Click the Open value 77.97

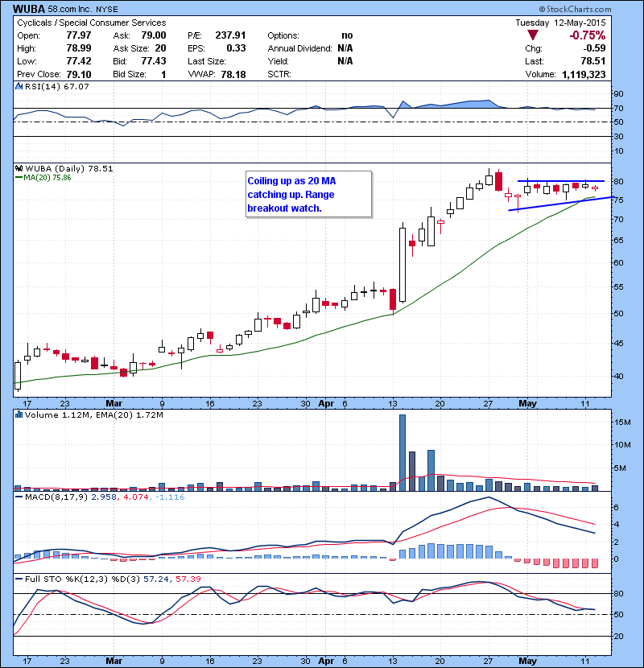79,35
